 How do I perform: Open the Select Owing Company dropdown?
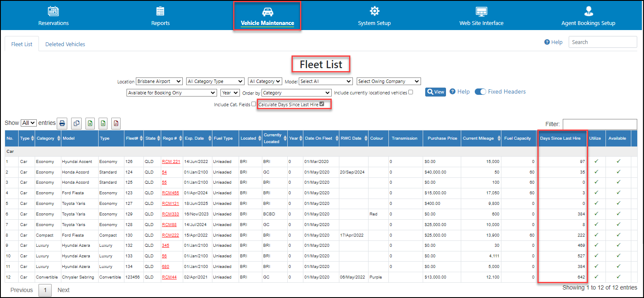point(389,81)
